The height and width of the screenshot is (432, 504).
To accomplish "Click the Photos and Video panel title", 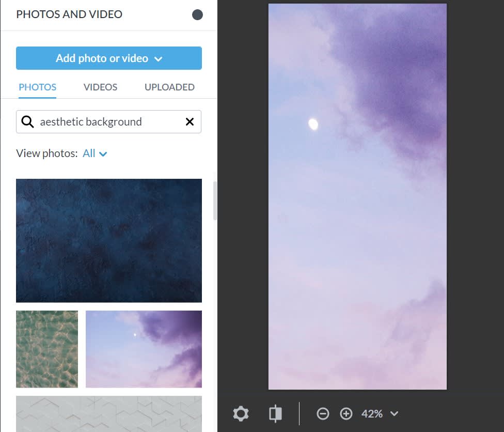I will point(69,14).
